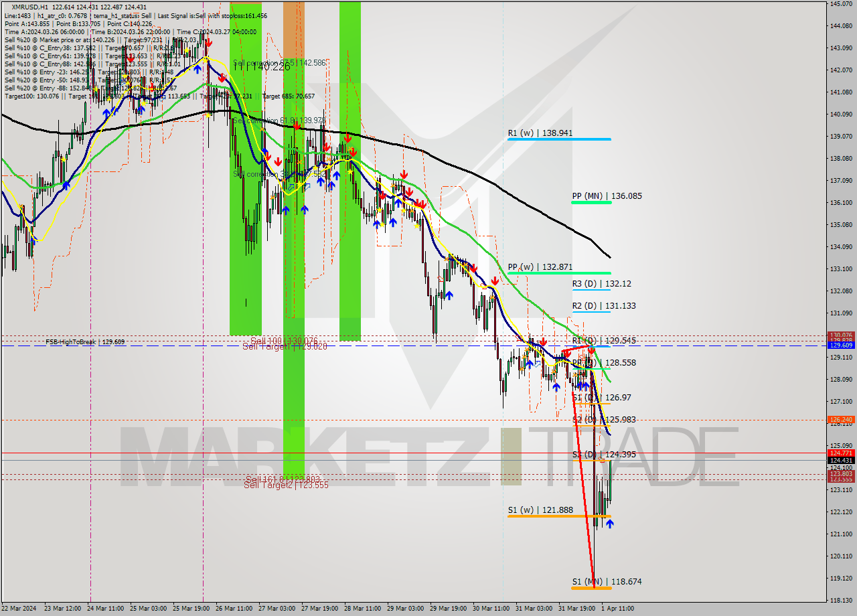Click the 22 Mar 2024 time axis label
857x616 pixels.
point(19,609)
